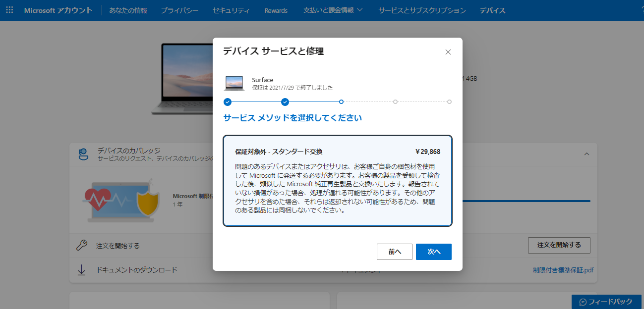Open the Microsoft apps launcher grid icon
Viewport: 644px width, 310px height.
click(x=9, y=10)
